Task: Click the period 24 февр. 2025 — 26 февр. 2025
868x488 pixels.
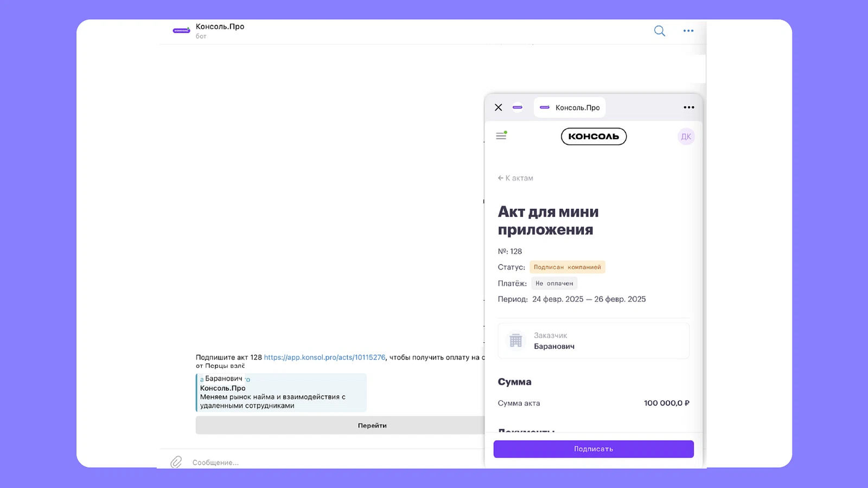Action: [x=589, y=299]
